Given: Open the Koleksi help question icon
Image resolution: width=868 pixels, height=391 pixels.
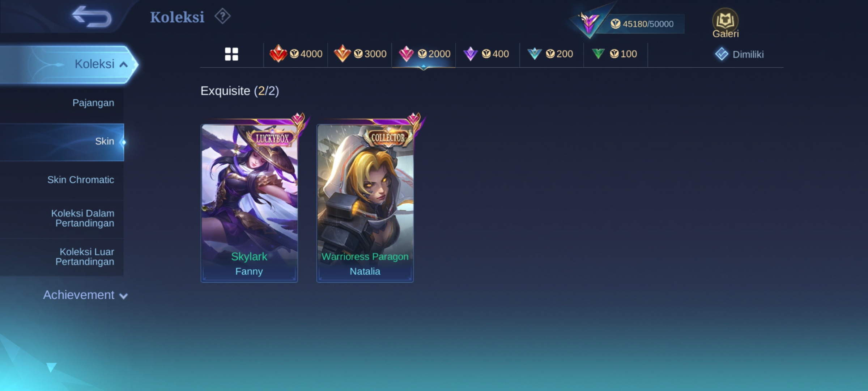Looking at the screenshot, I should pos(222,16).
